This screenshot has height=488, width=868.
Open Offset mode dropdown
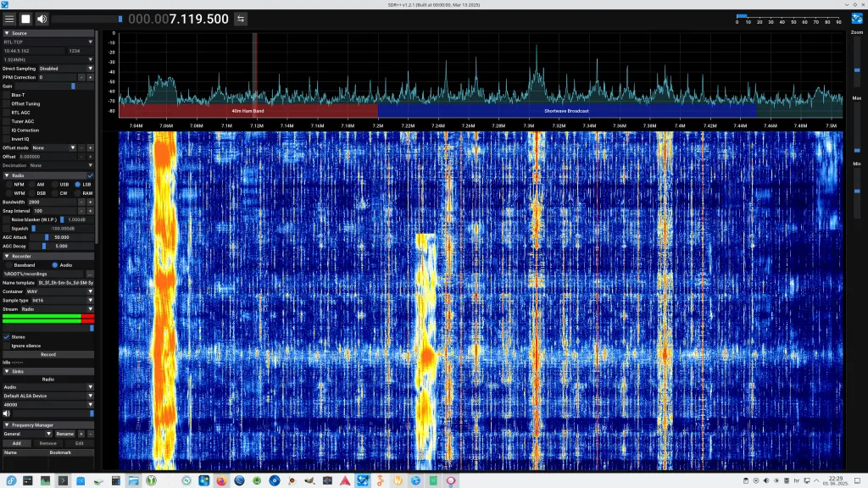coord(53,147)
